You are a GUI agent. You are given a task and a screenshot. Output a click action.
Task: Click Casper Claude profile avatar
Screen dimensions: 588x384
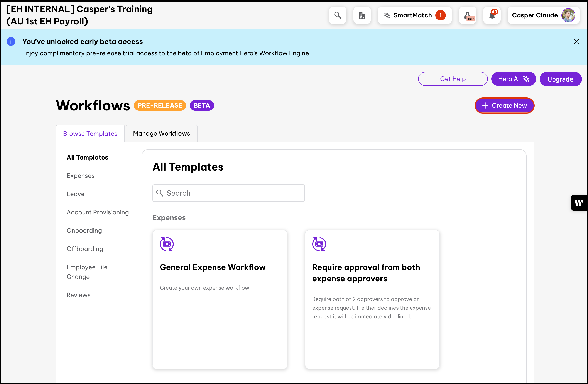coord(568,15)
